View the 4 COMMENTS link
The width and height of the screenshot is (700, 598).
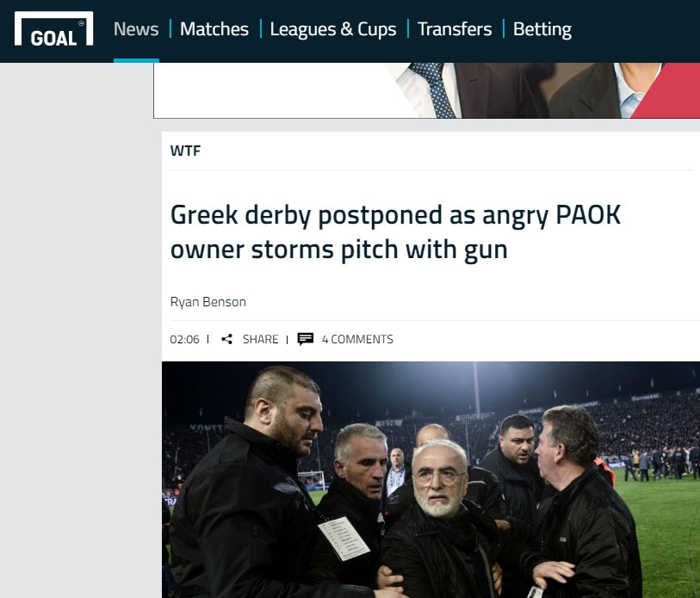357,339
